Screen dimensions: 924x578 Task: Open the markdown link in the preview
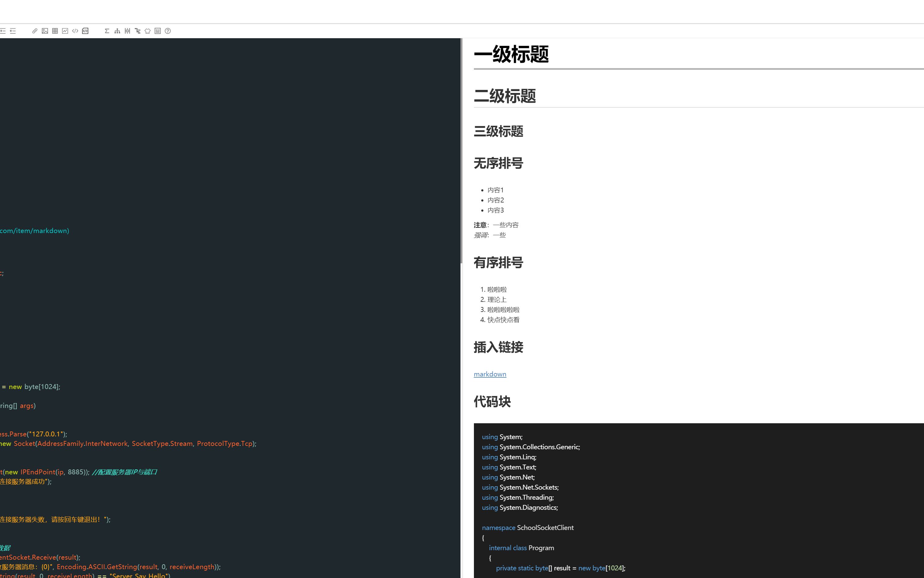pyautogui.click(x=490, y=374)
